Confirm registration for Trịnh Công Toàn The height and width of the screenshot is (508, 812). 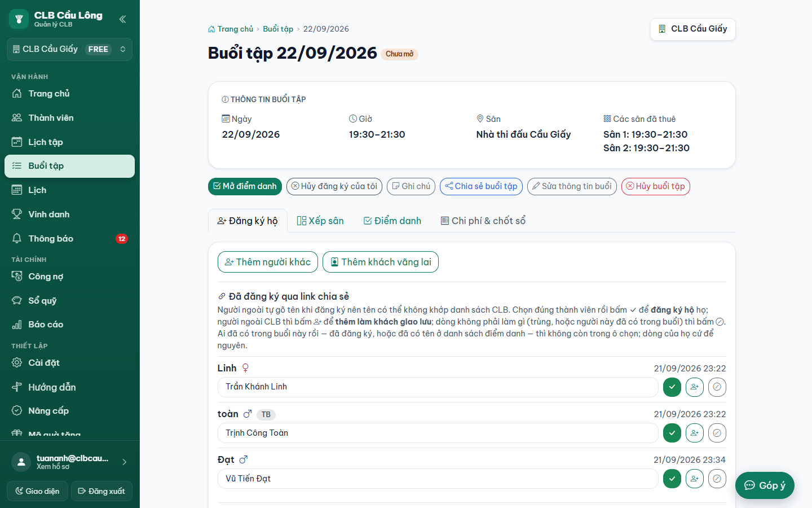click(672, 433)
